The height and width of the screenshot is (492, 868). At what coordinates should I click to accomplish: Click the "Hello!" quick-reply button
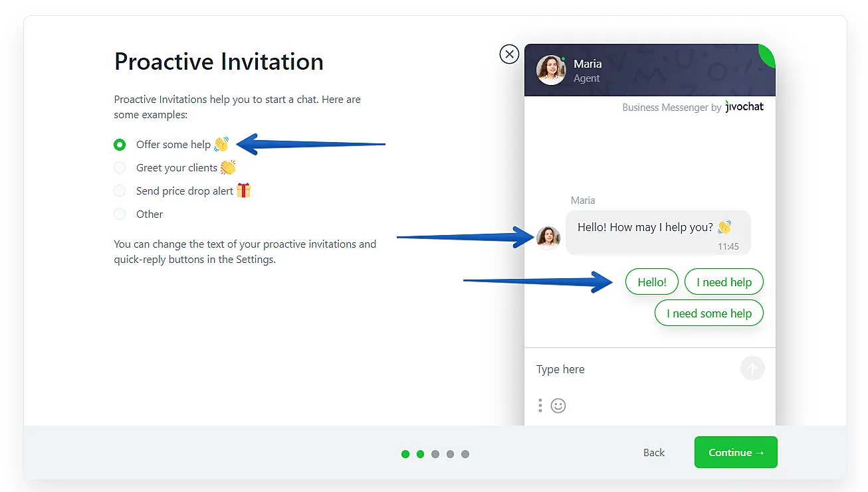(x=652, y=282)
